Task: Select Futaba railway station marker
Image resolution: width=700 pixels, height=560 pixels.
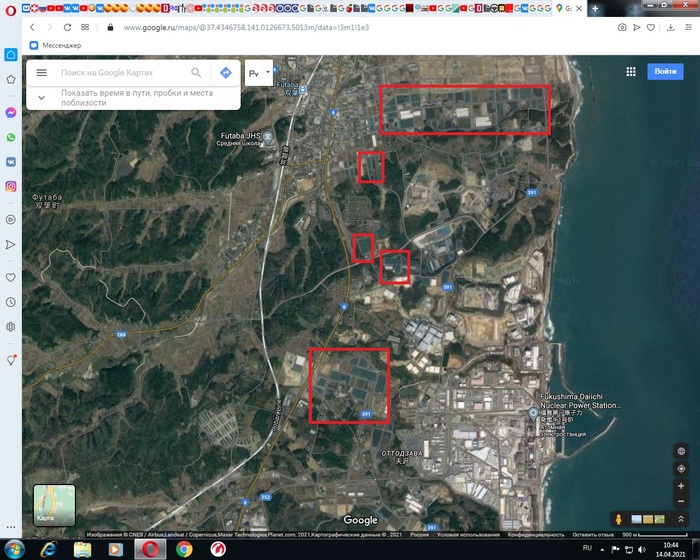Action: (303, 89)
